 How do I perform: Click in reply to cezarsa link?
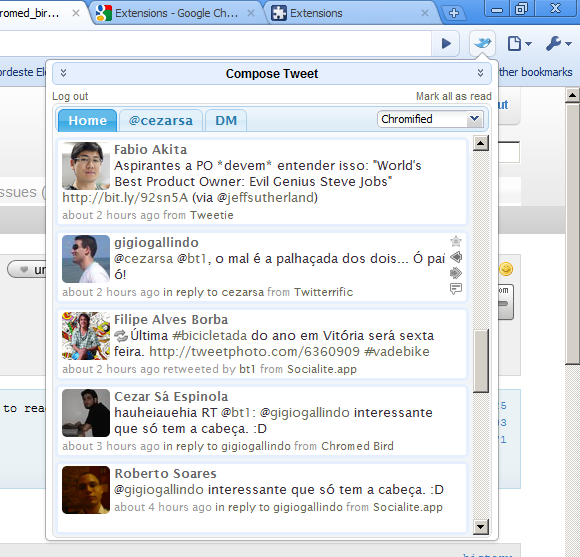213,292
